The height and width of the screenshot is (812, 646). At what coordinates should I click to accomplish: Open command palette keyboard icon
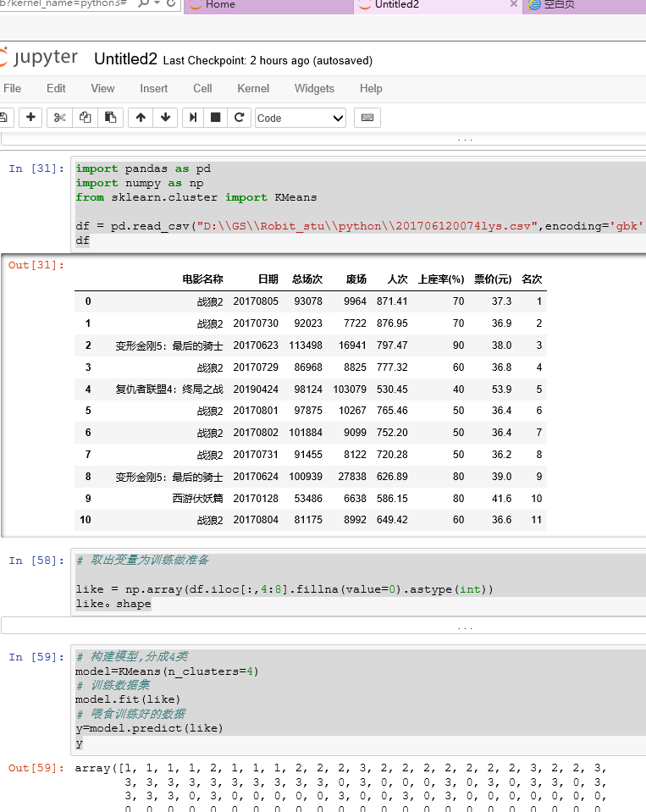367,118
